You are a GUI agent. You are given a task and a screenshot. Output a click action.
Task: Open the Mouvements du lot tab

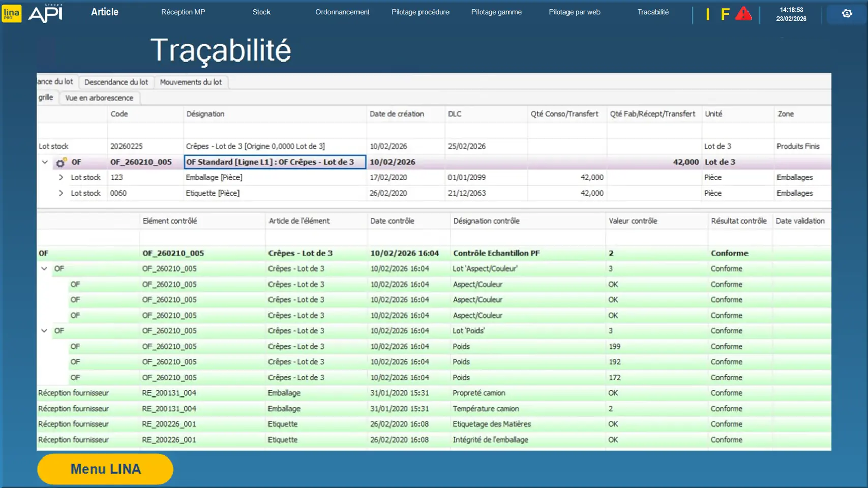(x=191, y=82)
